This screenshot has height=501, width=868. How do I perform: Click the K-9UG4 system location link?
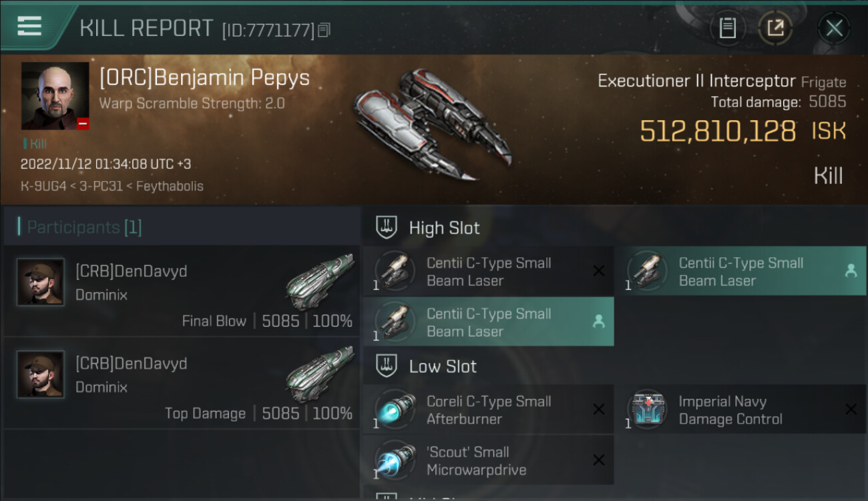pyautogui.click(x=43, y=186)
